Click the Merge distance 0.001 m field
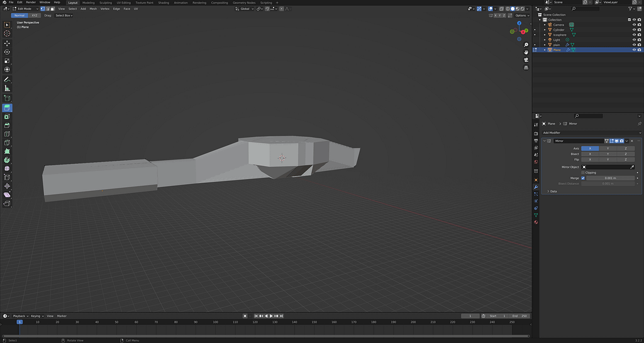The width and height of the screenshot is (644, 343). tap(610, 178)
